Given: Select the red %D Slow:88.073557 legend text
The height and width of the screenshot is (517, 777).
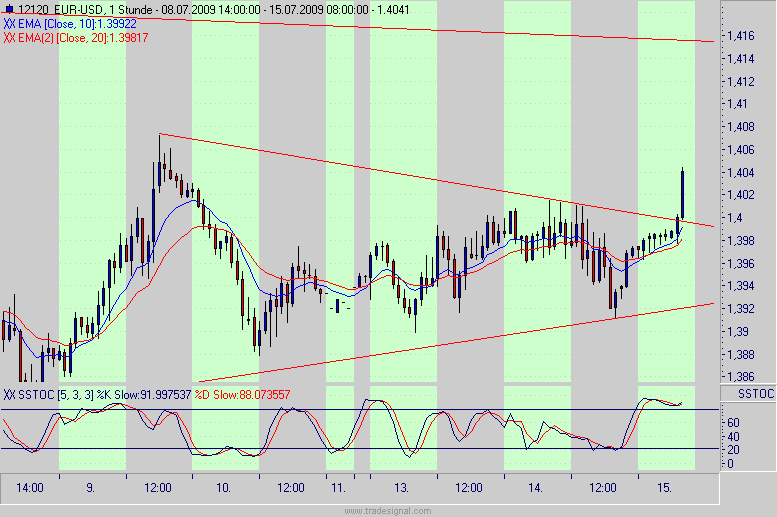Looking at the screenshot, I should pos(242,395).
